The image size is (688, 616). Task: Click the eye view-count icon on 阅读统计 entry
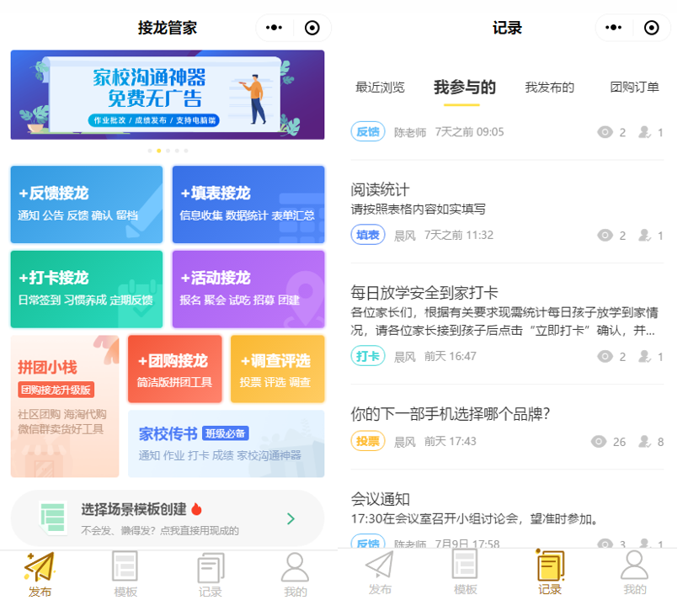point(604,236)
